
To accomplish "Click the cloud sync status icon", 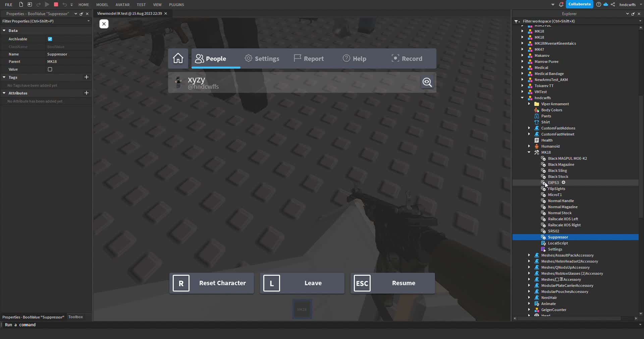I will (x=606, y=4).
